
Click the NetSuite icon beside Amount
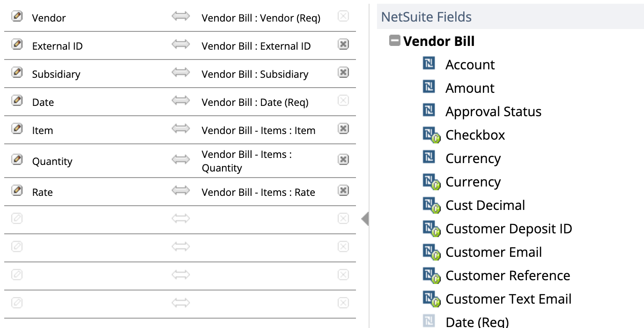429,87
